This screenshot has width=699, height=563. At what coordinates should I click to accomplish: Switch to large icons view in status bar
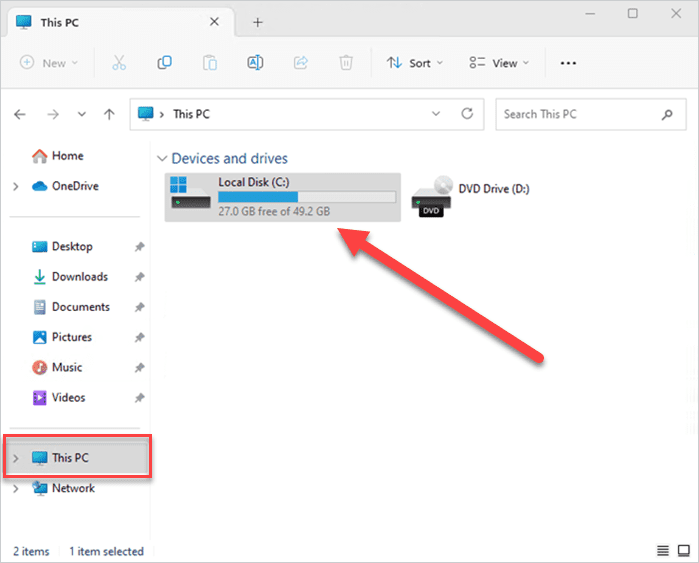pos(683,551)
